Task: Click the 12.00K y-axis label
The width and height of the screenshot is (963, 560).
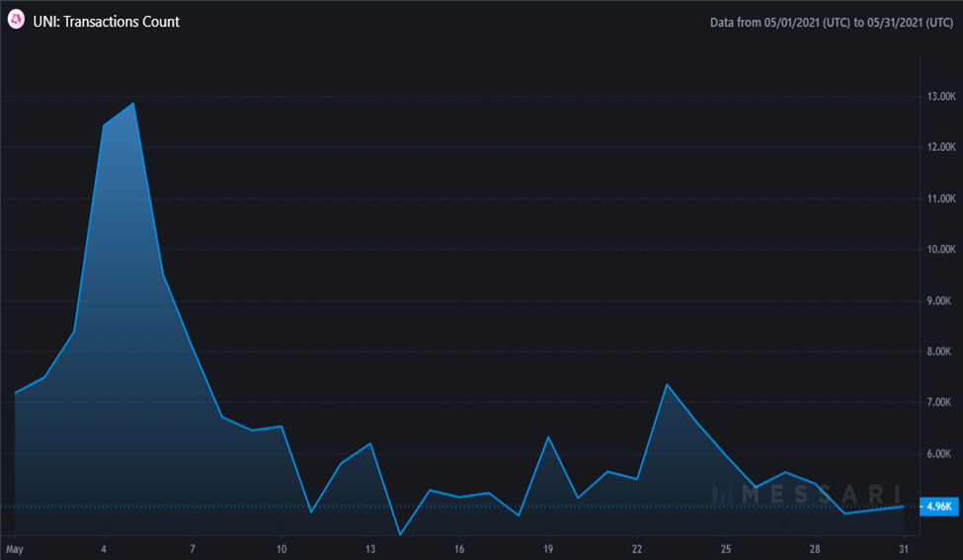Action: pyautogui.click(x=941, y=147)
